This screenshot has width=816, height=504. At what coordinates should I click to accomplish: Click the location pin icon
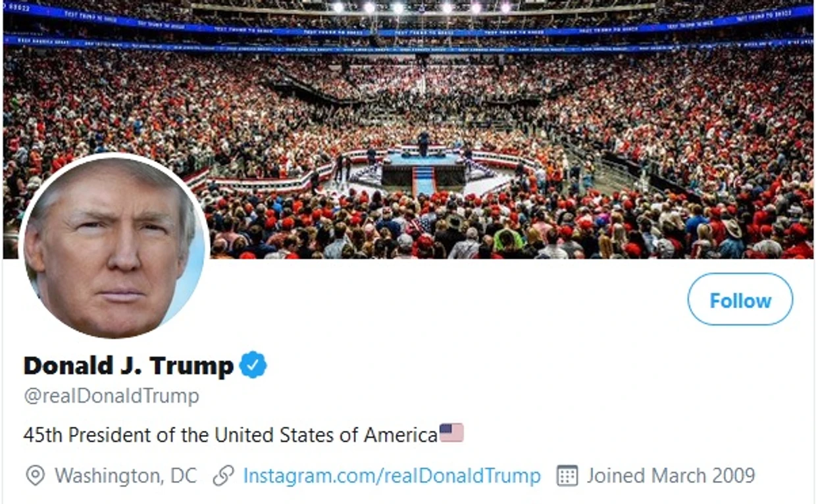(35, 476)
